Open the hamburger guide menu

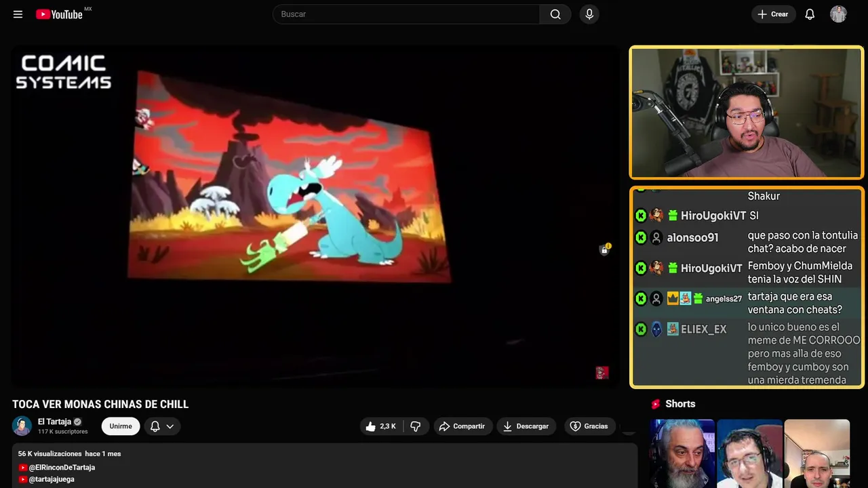18,14
